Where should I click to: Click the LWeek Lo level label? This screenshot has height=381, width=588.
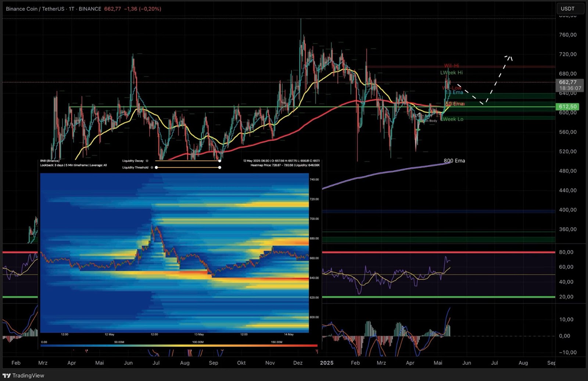[x=452, y=119]
